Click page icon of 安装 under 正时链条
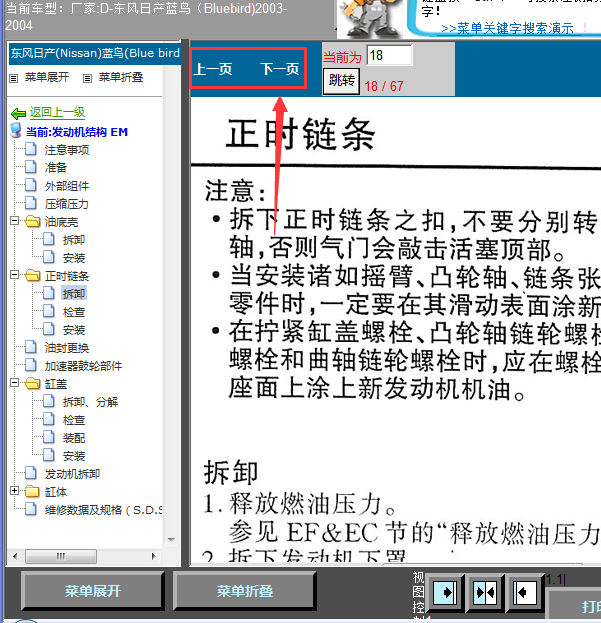 49,329
